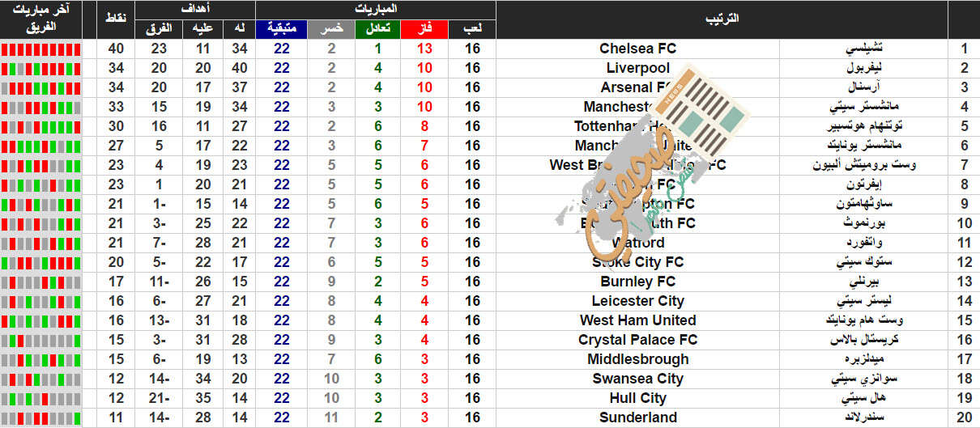
Task: Click Sunderland's recent form bars
Action: (41, 417)
